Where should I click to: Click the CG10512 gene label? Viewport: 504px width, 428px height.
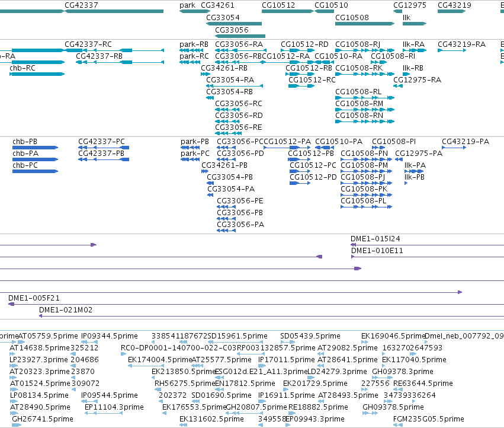(278, 5)
